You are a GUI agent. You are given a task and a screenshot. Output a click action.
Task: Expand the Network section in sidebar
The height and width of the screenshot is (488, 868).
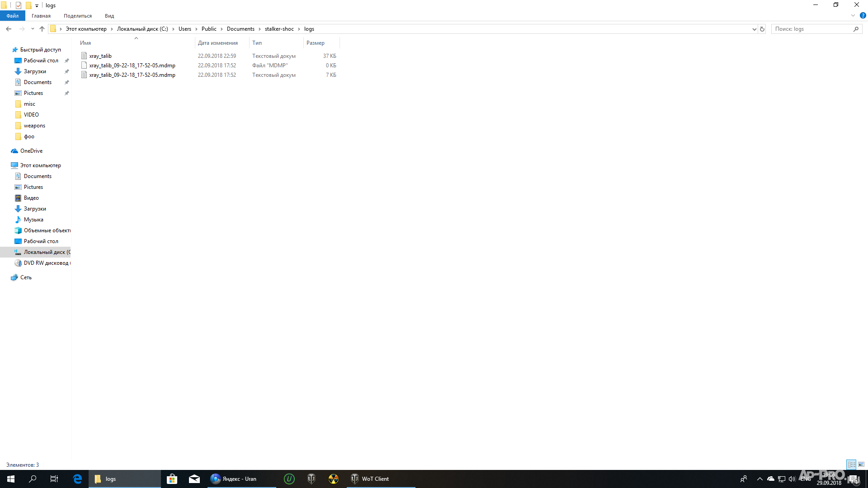tap(5, 277)
